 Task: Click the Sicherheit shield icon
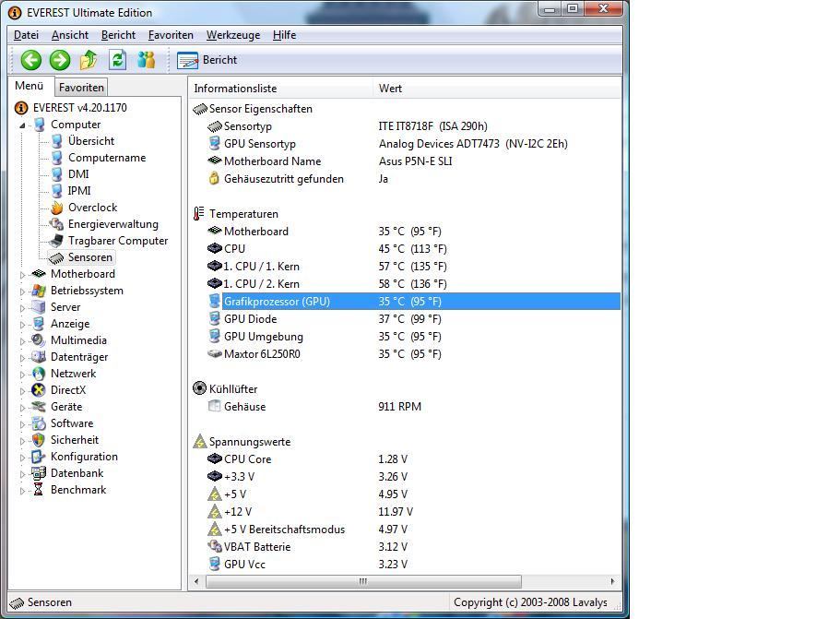(x=39, y=440)
